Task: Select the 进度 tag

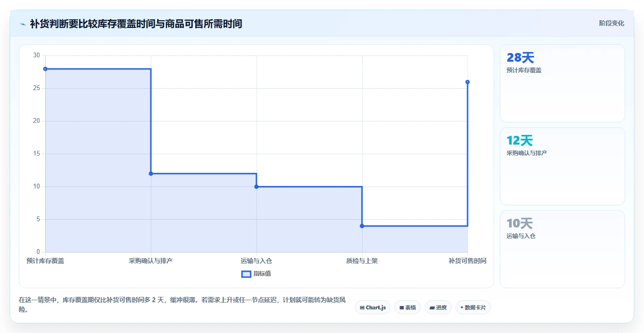Action: (x=438, y=307)
